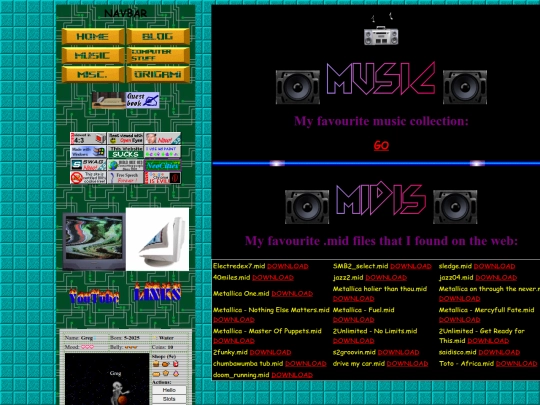Open the NeoCities badge
Screen dimensions: 540x405
(x=163, y=165)
